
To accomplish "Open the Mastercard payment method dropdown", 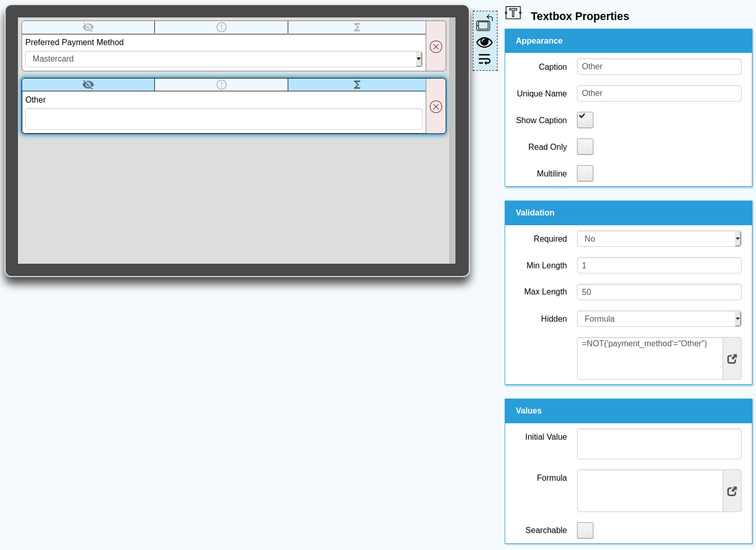I will [x=224, y=59].
